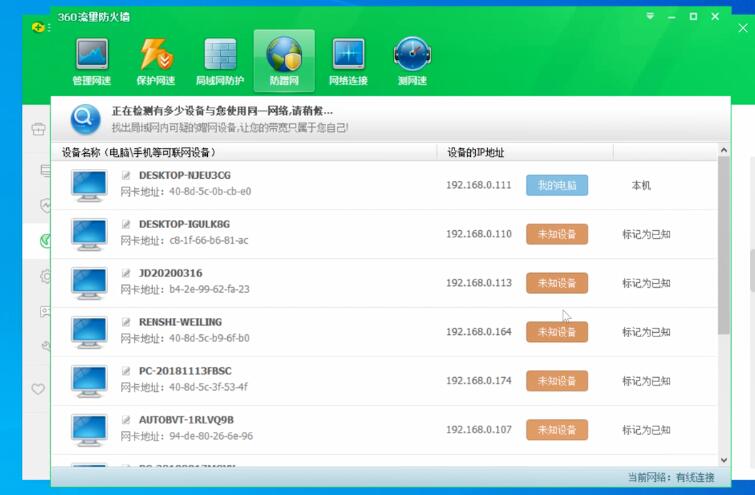Select IP address 192.168.0.110
755x495 pixels.
coord(479,234)
